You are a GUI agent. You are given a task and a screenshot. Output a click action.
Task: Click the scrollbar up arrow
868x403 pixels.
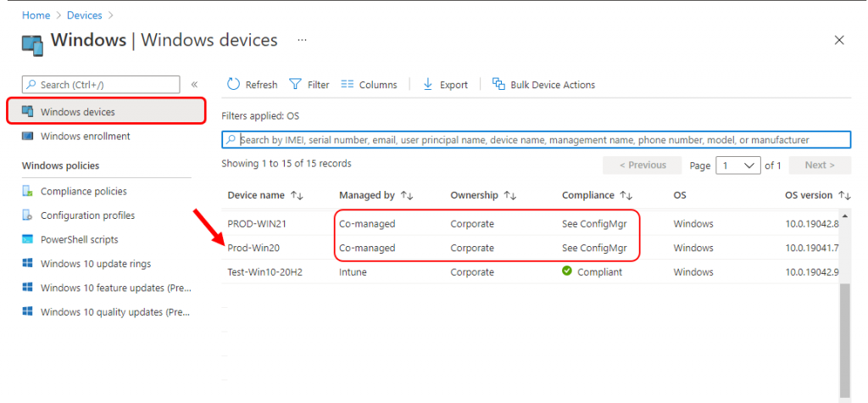pos(845,215)
